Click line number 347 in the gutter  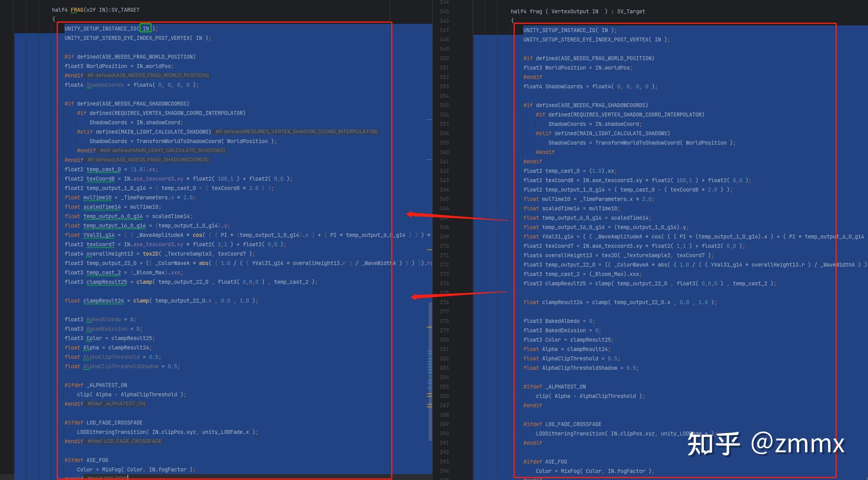pos(444,30)
